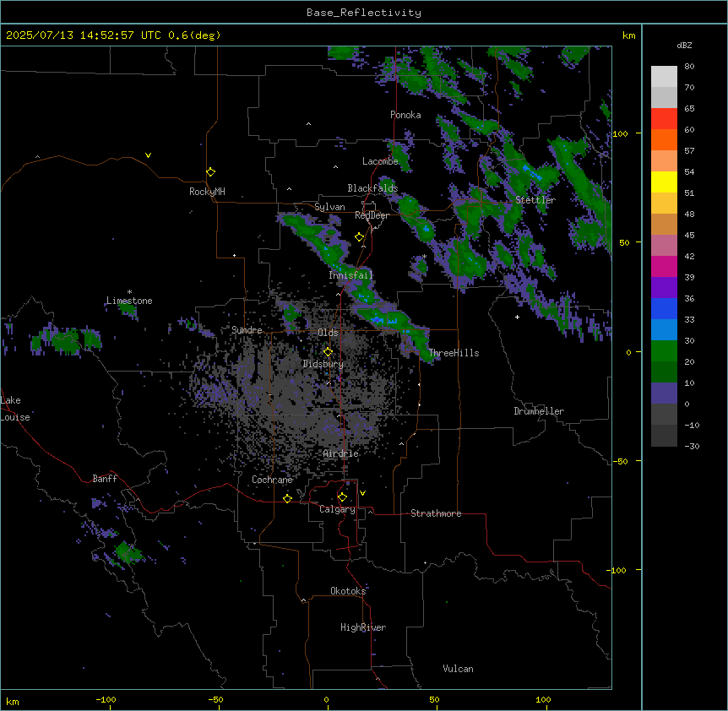Image resolution: width=728 pixels, height=711 pixels.
Task: Pick the bright green 20-30 dBZ swatch
Action: pyautogui.click(x=664, y=351)
